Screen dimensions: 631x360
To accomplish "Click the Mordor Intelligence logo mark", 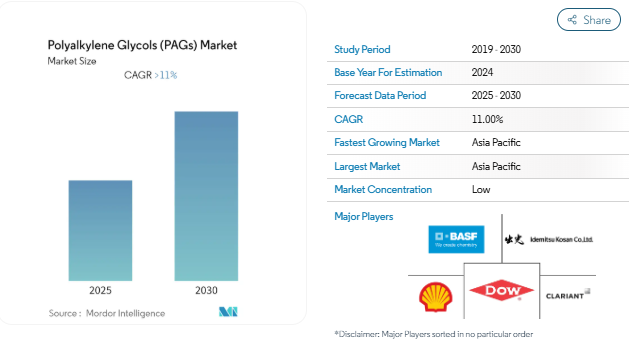I will tap(228, 312).
